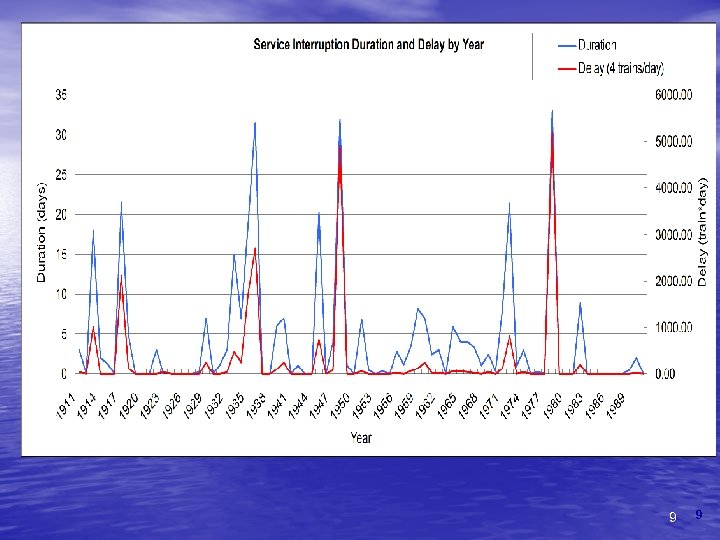Click the '1932' year label
This screenshot has width=720, height=540.
[x=214, y=406]
